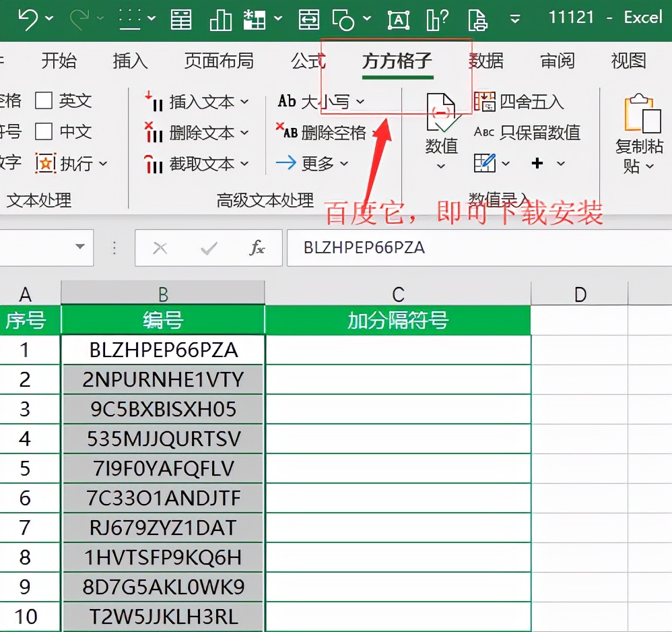Click the chart question mark icon

pos(438,20)
